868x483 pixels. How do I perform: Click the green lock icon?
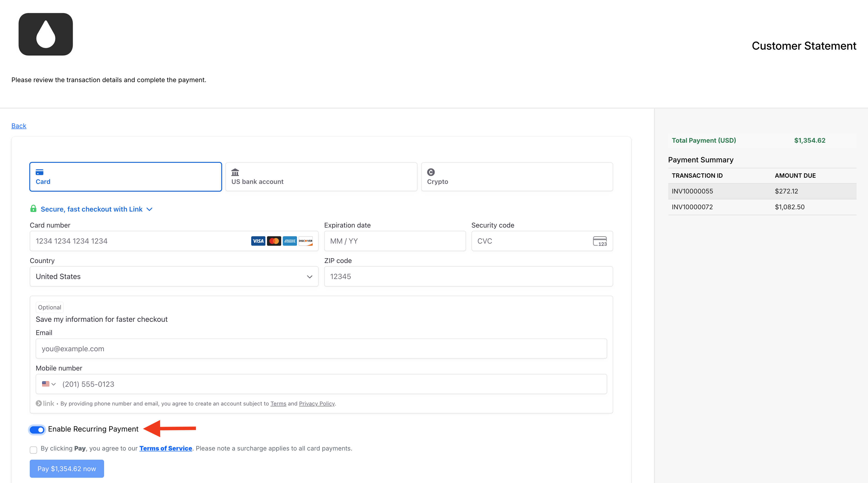click(x=33, y=209)
